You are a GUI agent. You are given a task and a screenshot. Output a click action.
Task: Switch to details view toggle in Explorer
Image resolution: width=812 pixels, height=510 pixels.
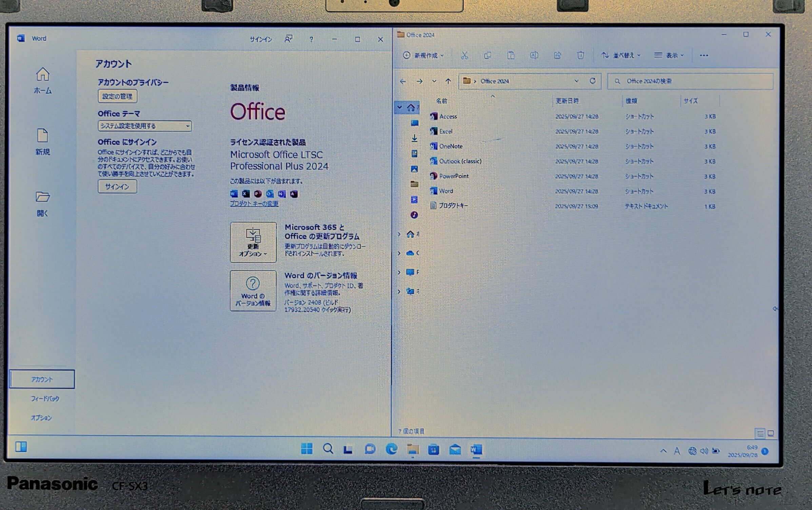pyautogui.click(x=760, y=433)
